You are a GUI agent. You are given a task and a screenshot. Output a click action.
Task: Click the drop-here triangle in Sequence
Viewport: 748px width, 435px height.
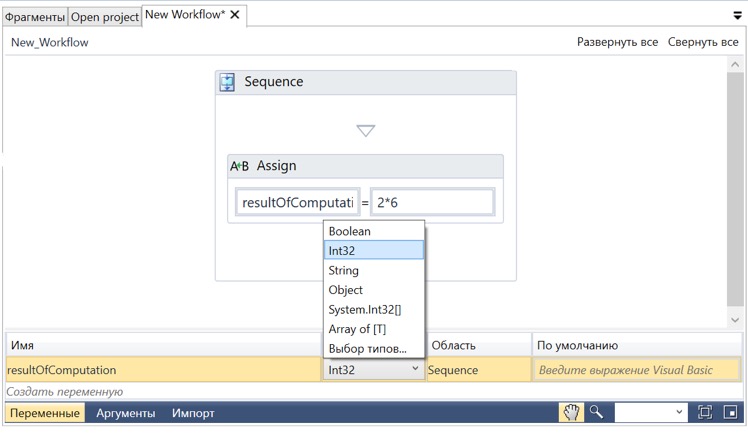366,131
